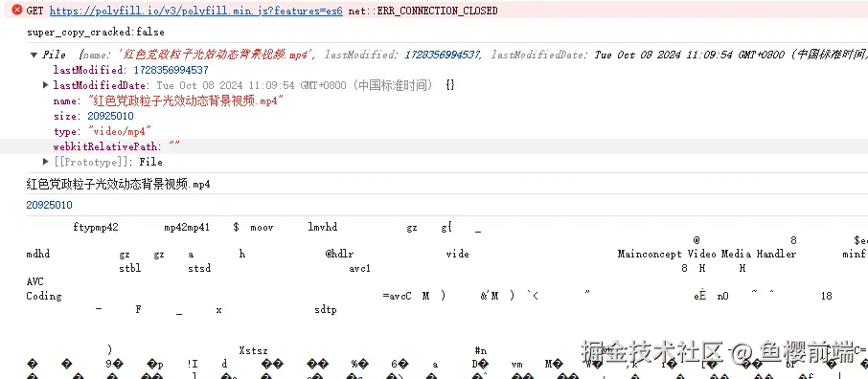Viewport: 868px width, 379px height.
Task: Click the blue logged number 20925010
Action: click(49, 205)
